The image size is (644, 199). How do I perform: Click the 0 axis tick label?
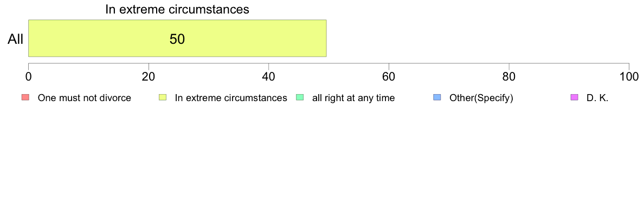[x=28, y=76]
